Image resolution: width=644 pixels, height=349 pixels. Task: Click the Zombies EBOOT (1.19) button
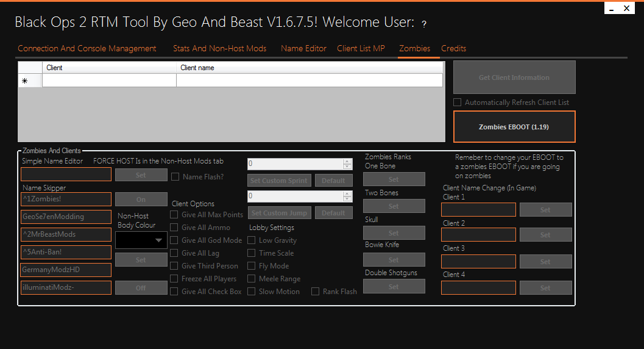pos(514,127)
